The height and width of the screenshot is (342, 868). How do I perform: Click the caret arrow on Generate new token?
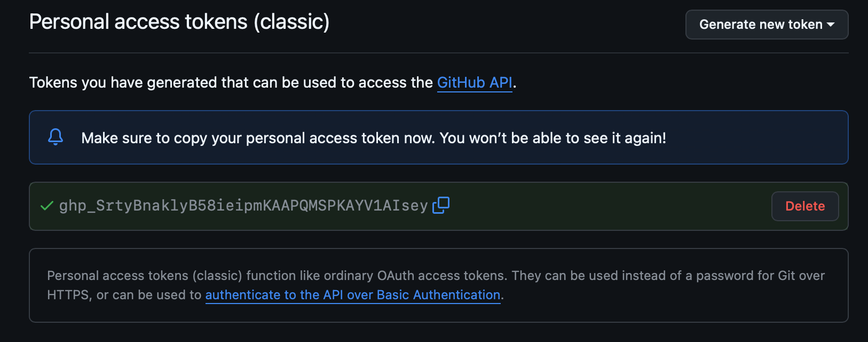pos(831,25)
